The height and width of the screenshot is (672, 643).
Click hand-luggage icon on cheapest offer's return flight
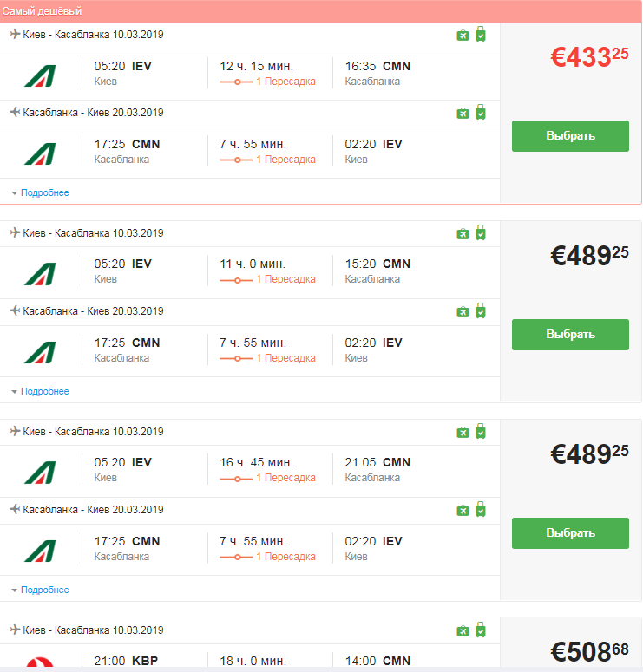point(463,113)
